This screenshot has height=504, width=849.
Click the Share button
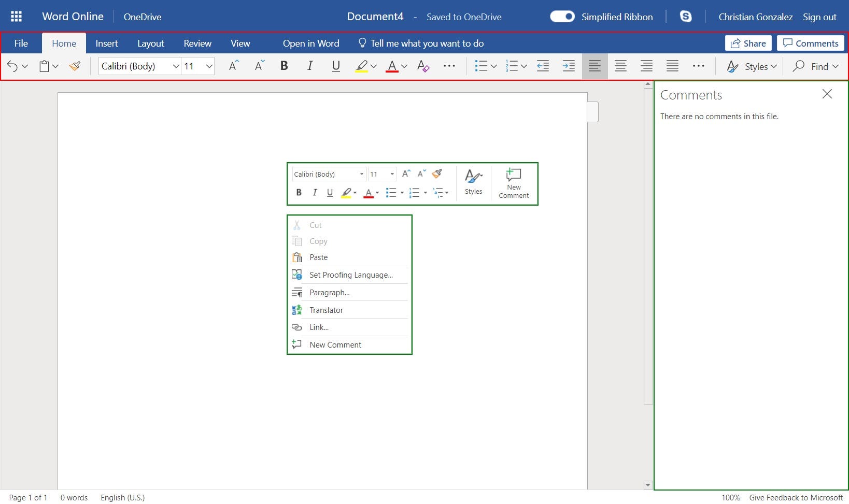coord(748,43)
